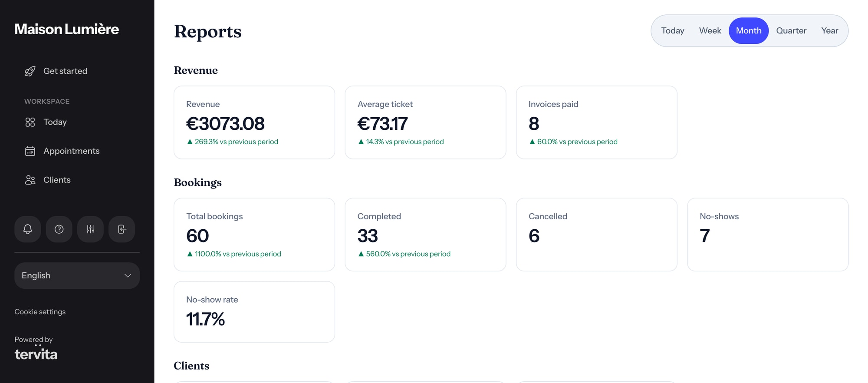Open Cookie settings

point(40,312)
